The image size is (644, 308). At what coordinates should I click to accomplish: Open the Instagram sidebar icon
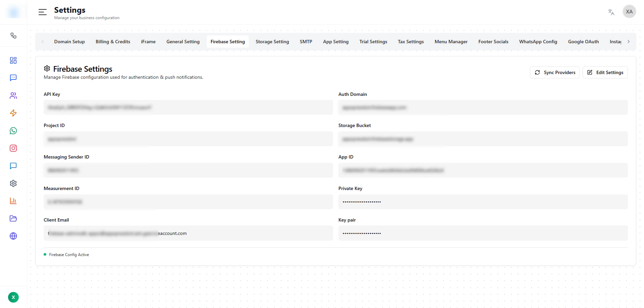click(13, 148)
